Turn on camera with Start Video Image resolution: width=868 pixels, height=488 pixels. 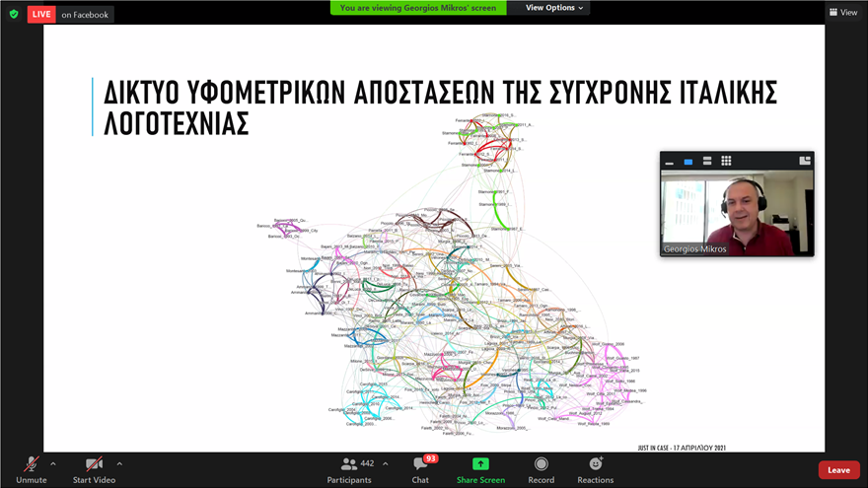tap(94, 469)
